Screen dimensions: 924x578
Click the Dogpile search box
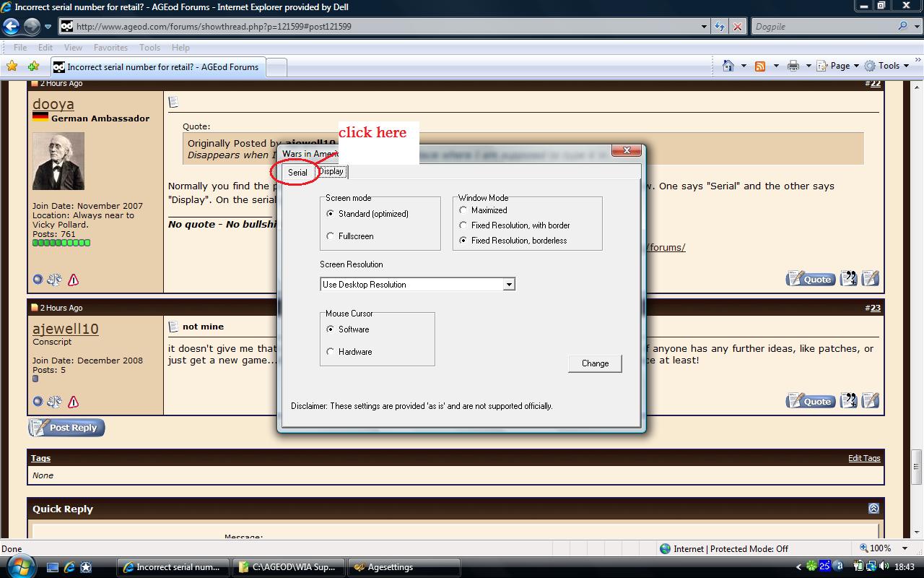click(823, 27)
